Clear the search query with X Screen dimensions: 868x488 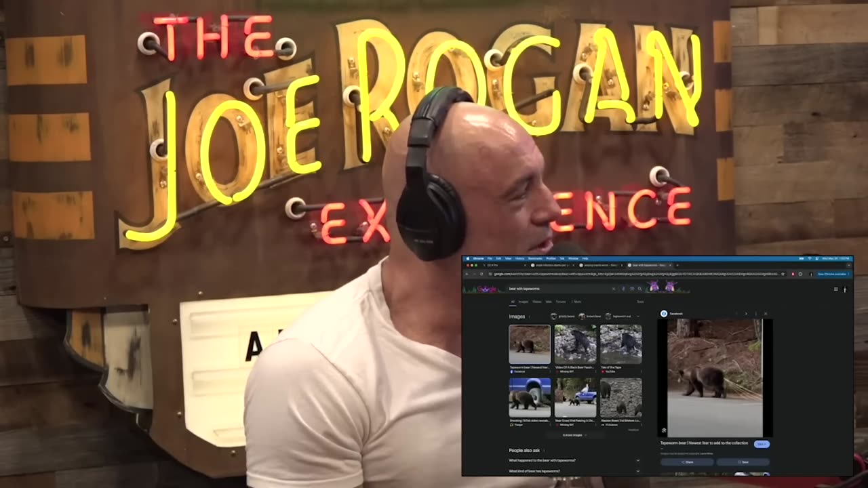click(614, 289)
